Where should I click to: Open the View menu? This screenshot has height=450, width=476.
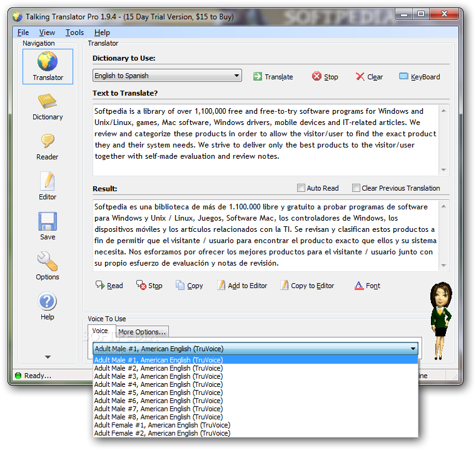click(x=47, y=32)
